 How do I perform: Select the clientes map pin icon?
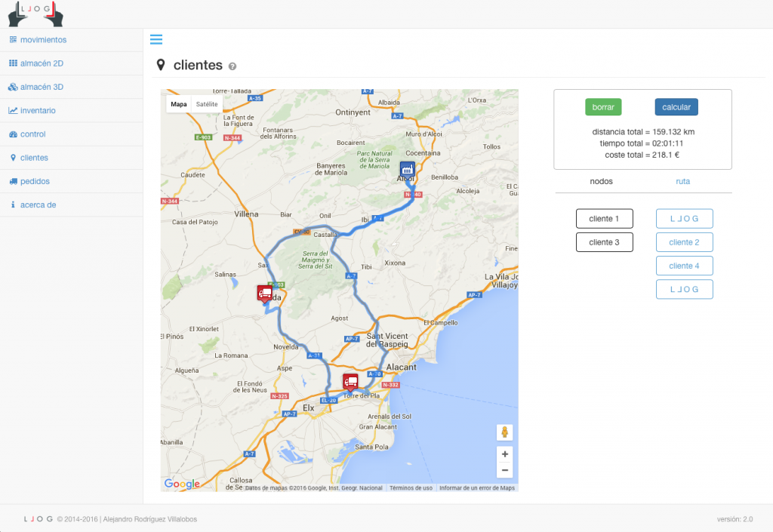point(12,157)
